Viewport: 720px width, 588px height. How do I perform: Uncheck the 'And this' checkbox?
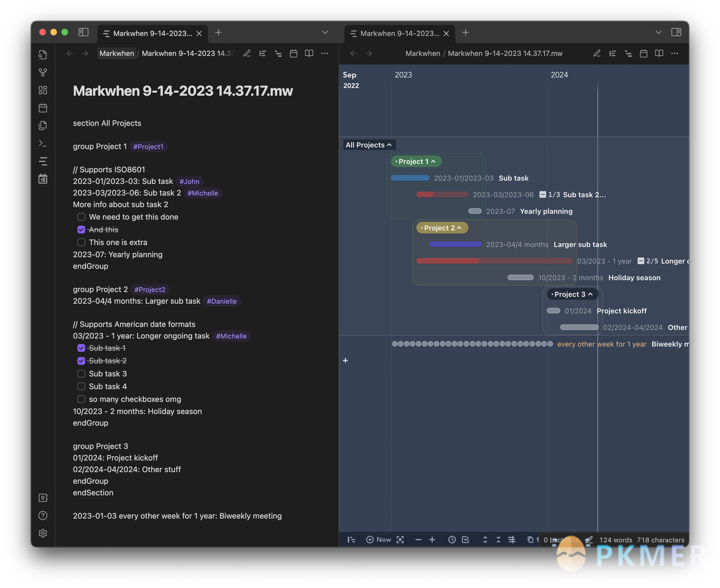click(x=81, y=230)
